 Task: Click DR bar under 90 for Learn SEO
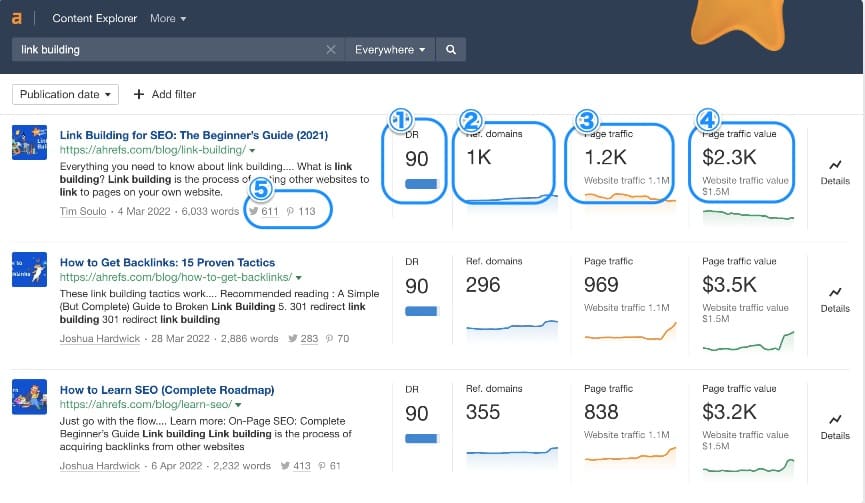(x=421, y=438)
